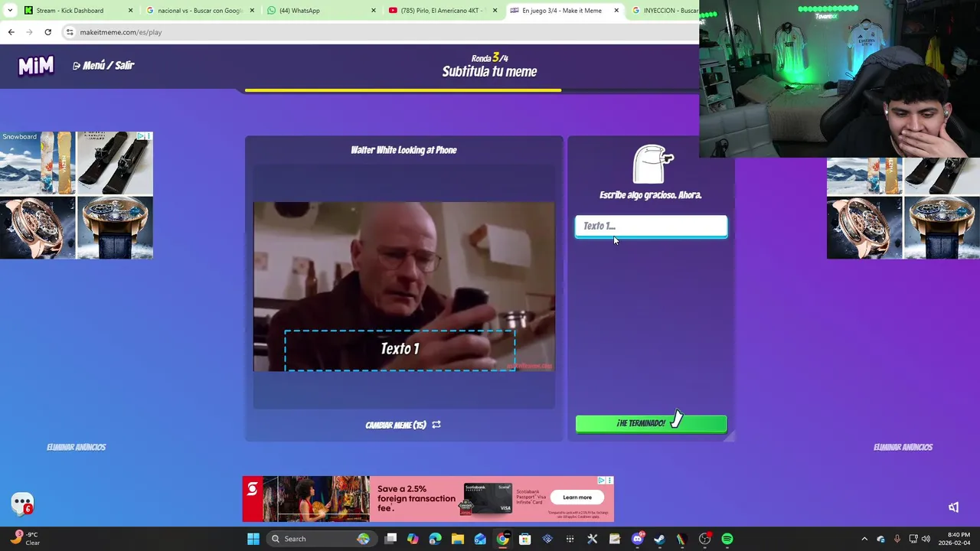Go back in browser

[x=11, y=32]
